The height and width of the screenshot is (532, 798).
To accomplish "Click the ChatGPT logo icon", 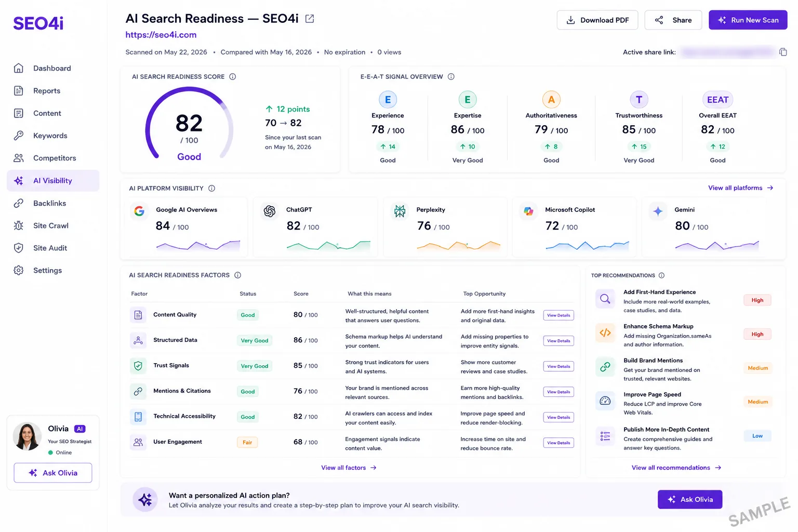I will click(270, 211).
